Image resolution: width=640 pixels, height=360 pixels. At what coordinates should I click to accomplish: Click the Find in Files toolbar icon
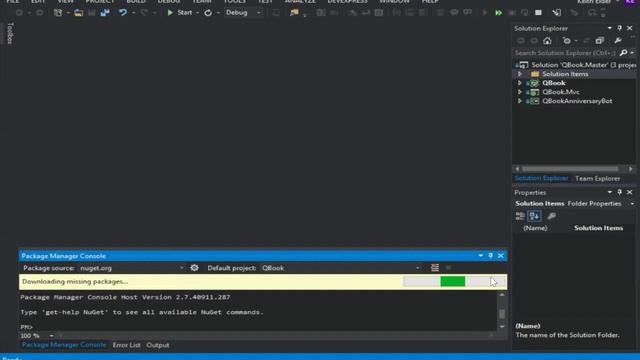294,13
